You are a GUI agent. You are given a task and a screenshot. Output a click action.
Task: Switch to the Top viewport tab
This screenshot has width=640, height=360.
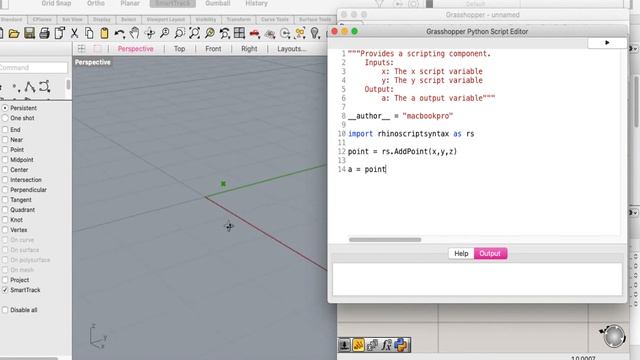click(179, 49)
